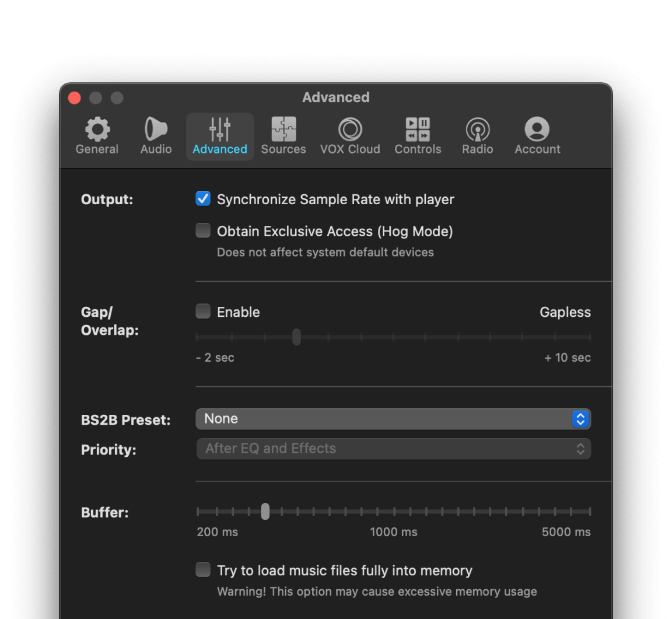
Task: Click the excessive memory usage warning text
Action: point(377,592)
